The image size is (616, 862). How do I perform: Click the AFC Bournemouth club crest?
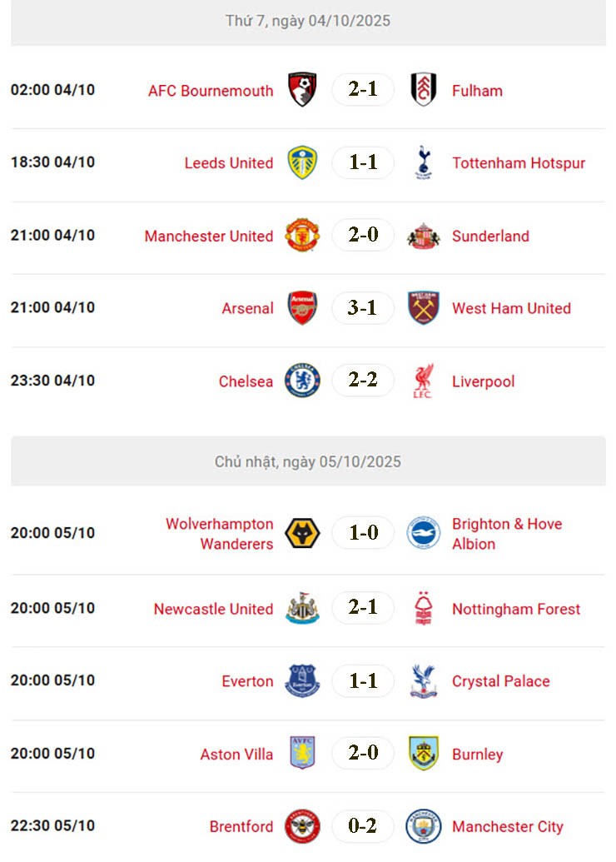point(301,90)
